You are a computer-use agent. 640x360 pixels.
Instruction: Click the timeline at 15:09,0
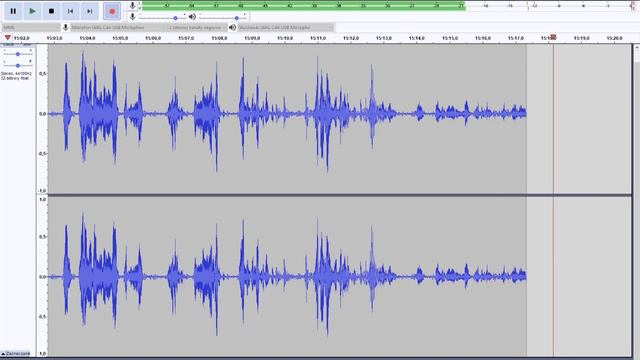tap(252, 38)
